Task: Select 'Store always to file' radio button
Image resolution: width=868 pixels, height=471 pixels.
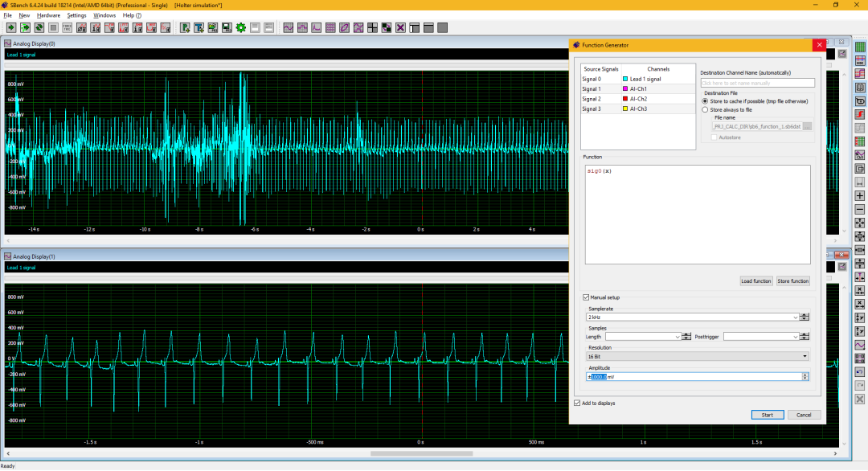Action: (706, 109)
